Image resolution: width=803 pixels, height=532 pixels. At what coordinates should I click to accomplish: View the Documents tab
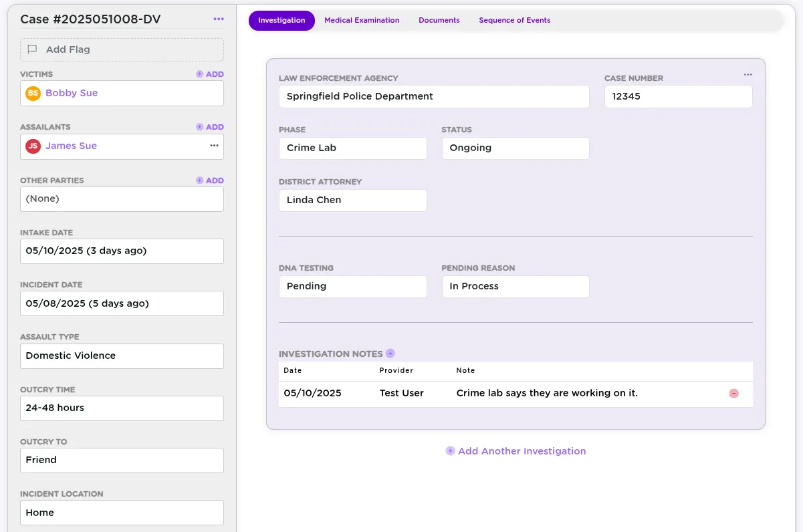[439, 20]
